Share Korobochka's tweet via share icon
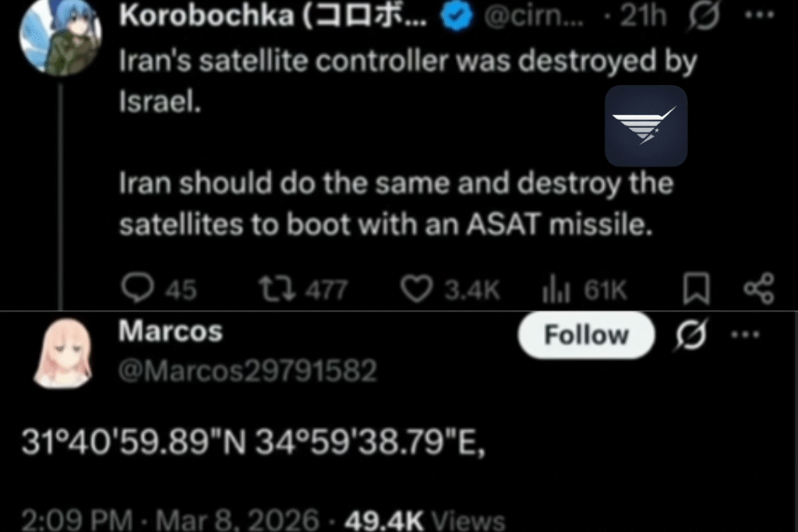The height and width of the screenshot is (532, 798). click(x=759, y=288)
